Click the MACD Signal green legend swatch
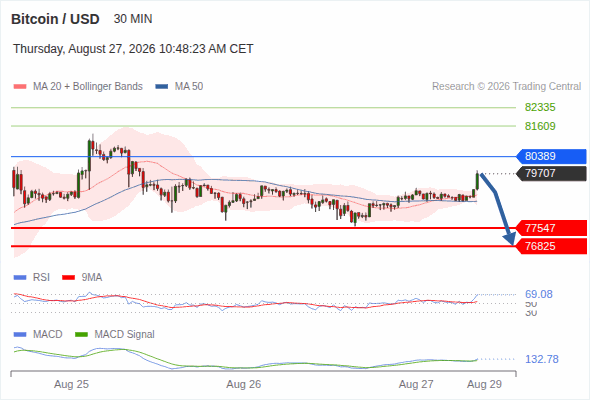This screenshot has width=590, height=400. 81,335
